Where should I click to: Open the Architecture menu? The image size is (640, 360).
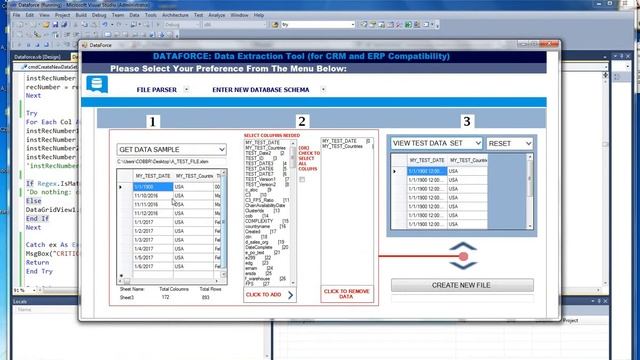(x=175, y=15)
